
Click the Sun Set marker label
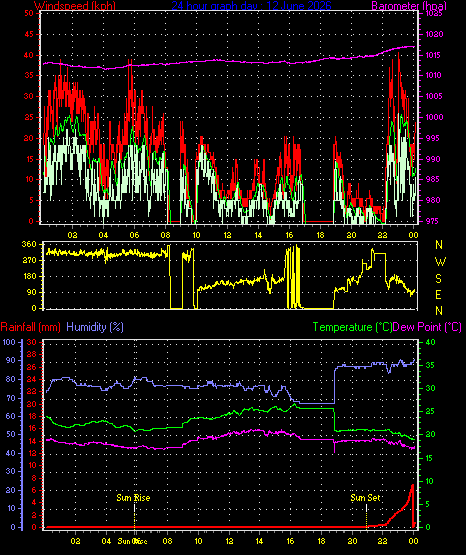(x=365, y=498)
